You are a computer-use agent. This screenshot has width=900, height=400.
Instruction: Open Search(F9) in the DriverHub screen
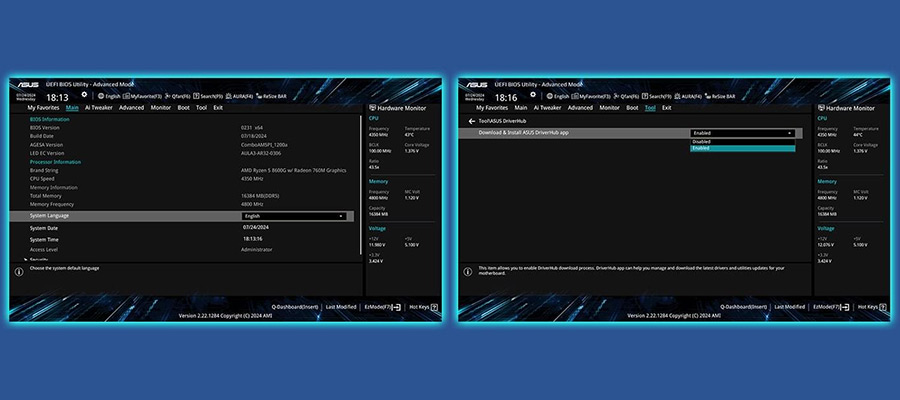point(657,96)
